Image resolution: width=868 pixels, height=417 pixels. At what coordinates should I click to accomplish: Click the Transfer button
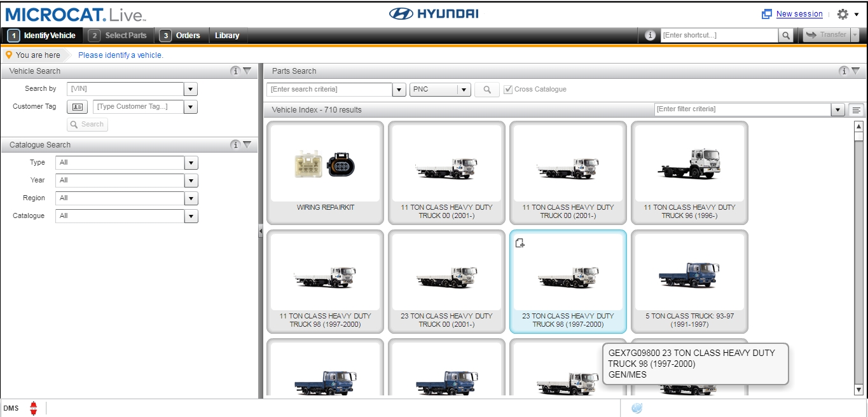click(827, 35)
